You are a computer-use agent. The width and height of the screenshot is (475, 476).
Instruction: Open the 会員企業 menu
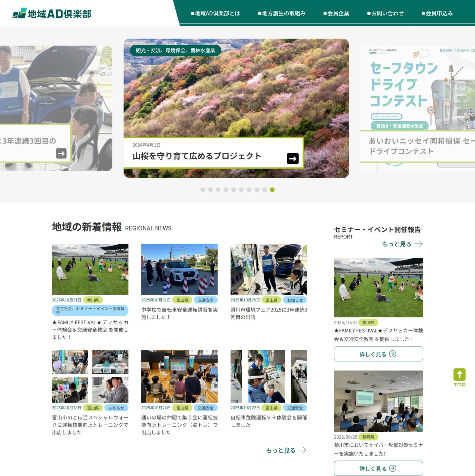pos(336,13)
